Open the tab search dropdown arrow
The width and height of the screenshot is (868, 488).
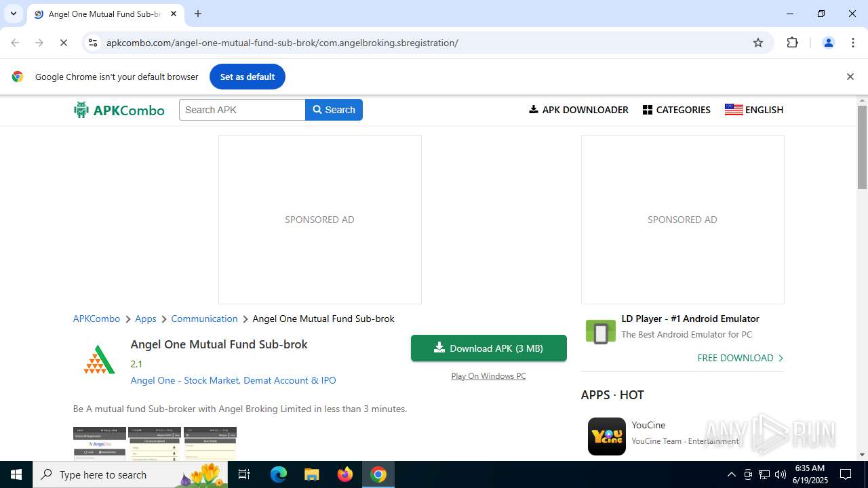[x=13, y=14]
